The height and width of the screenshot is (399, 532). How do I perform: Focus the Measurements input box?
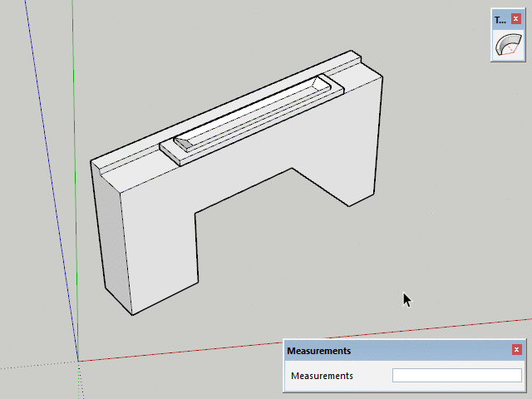click(x=456, y=376)
